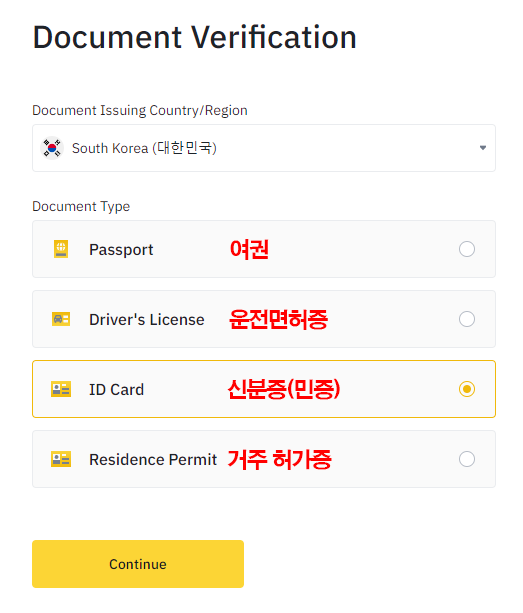The height and width of the screenshot is (613, 523).
Task: Click the red 거주 허가증 annotation
Action: click(279, 459)
